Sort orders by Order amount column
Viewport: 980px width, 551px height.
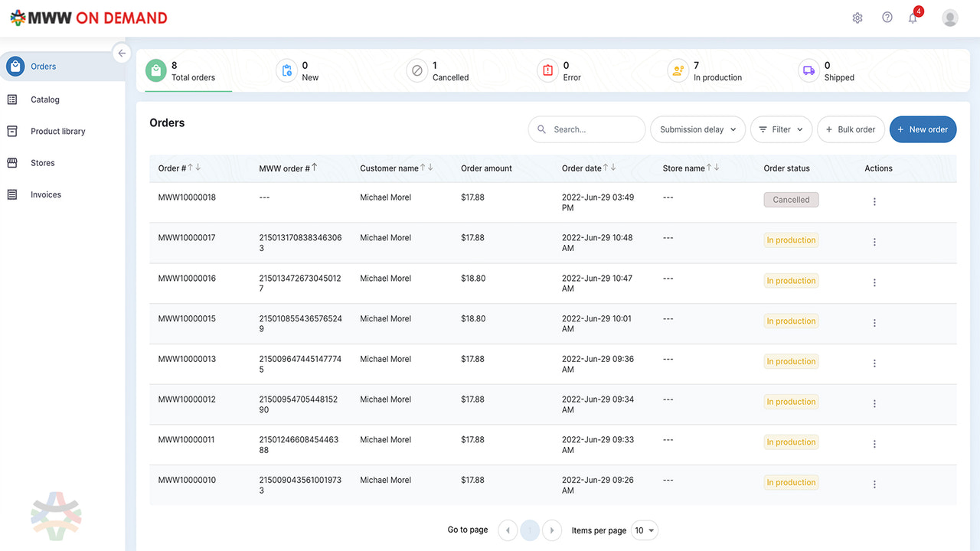(485, 168)
